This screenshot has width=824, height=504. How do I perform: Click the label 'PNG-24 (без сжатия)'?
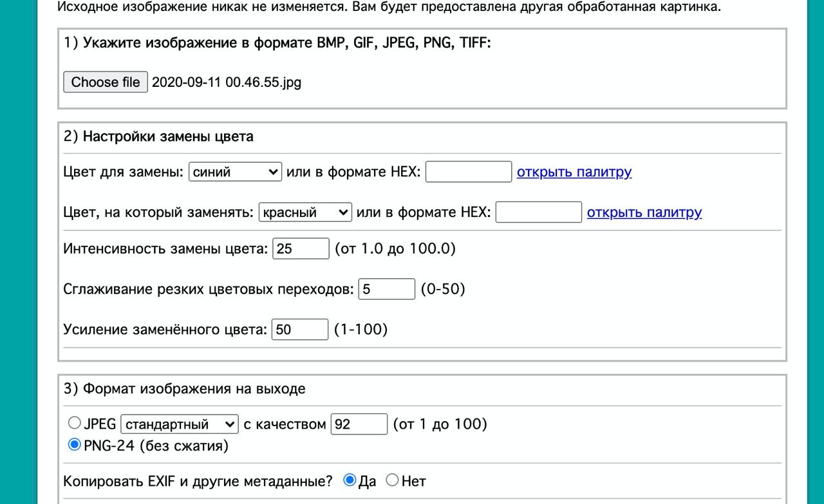(156, 445)
